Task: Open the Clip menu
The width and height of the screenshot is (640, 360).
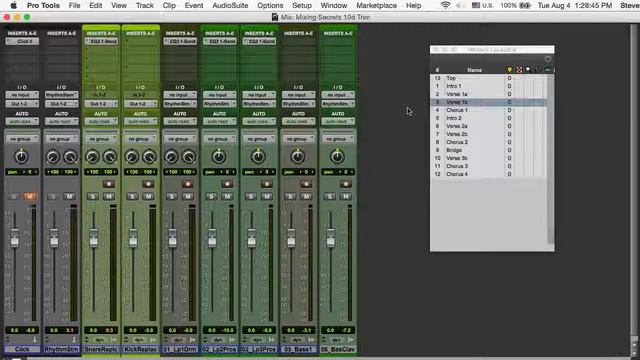Action: pos(169,5)
